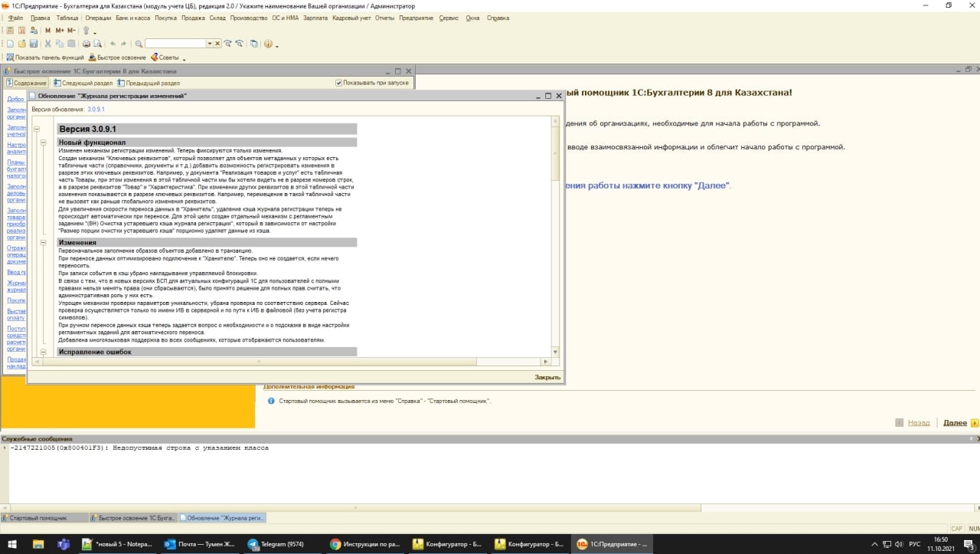Click the M memory store toolbar button
Image resolution: width=980 pixels, height=554 pixels.
[x=47, y=31]
